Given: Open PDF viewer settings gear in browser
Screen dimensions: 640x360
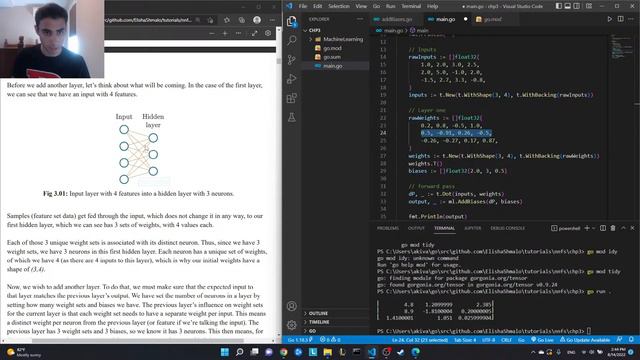Looking at the screenshot, I should coord(268,33).
